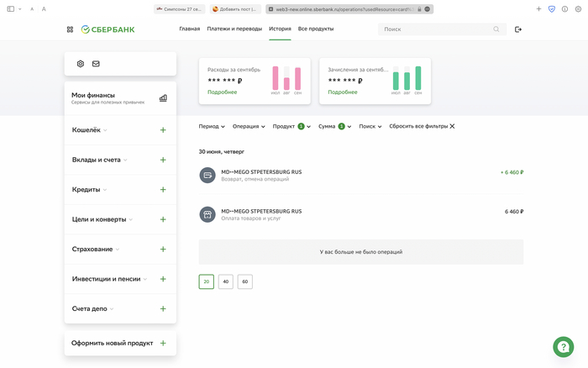Select 60 operations per page

click(244, 281)
